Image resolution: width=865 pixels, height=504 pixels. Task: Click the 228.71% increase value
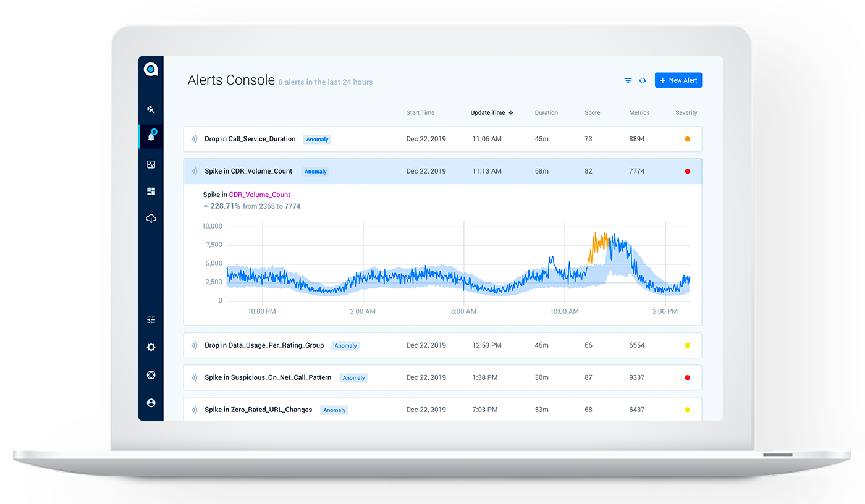click(x=226, y=206)
